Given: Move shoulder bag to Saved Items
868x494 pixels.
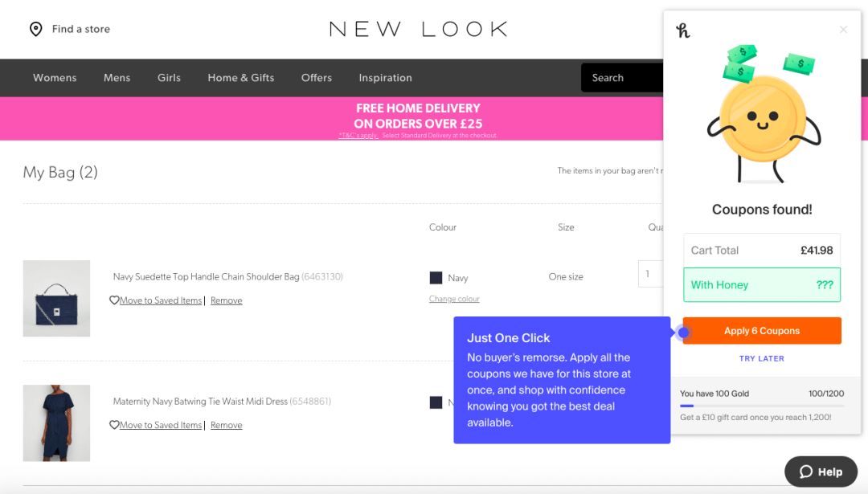Looking at the screenshot, I should [x=161, y=300].
